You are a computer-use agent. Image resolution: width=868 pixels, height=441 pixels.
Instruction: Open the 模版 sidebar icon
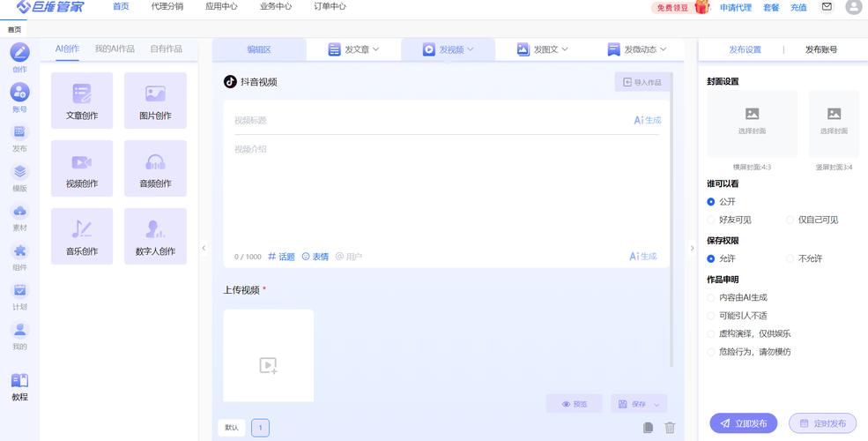click(20, 171)
